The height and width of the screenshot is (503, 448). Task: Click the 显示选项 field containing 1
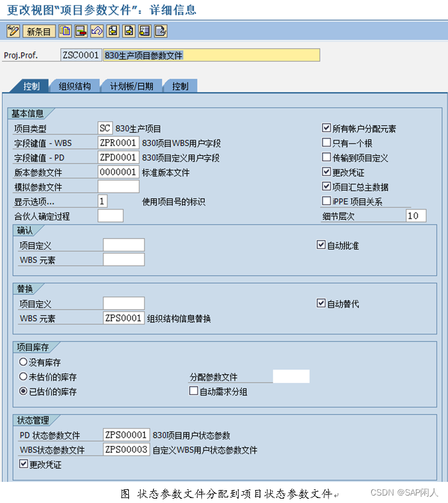103,201
